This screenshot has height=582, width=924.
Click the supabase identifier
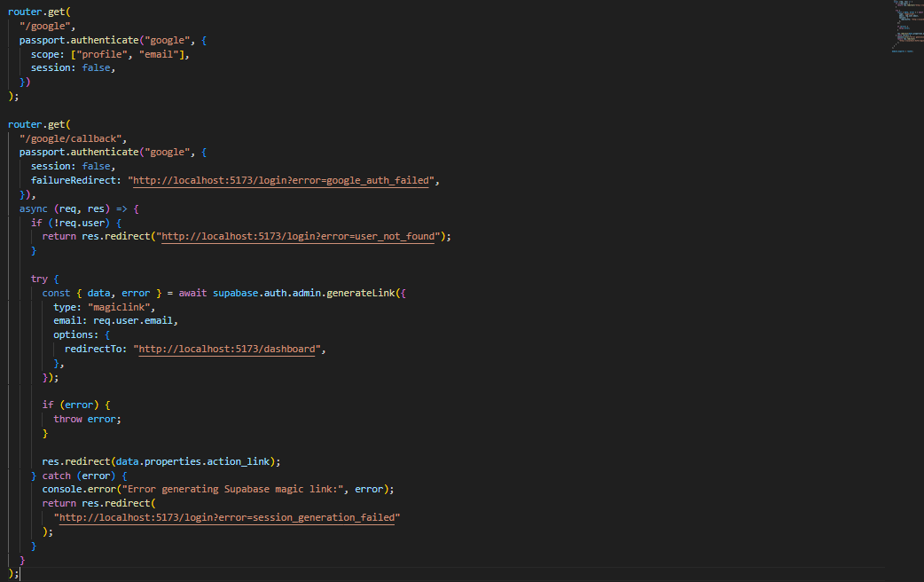235,293
